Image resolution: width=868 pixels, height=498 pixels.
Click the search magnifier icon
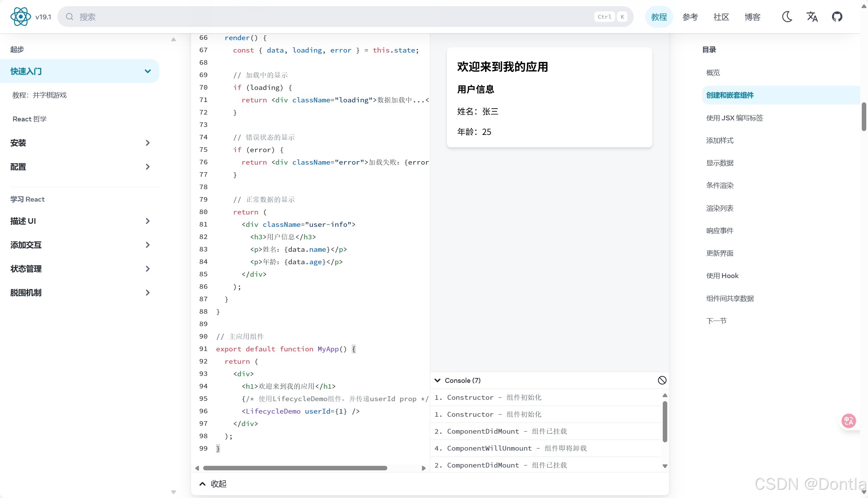pos(69,17)
